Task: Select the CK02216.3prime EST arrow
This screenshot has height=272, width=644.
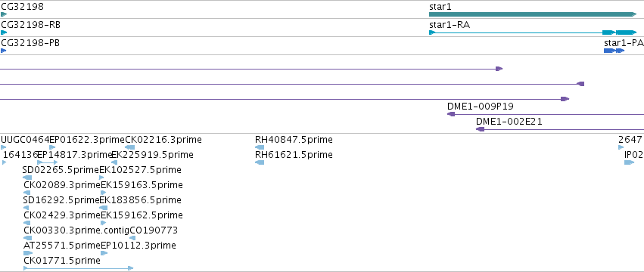Action: 130,147
